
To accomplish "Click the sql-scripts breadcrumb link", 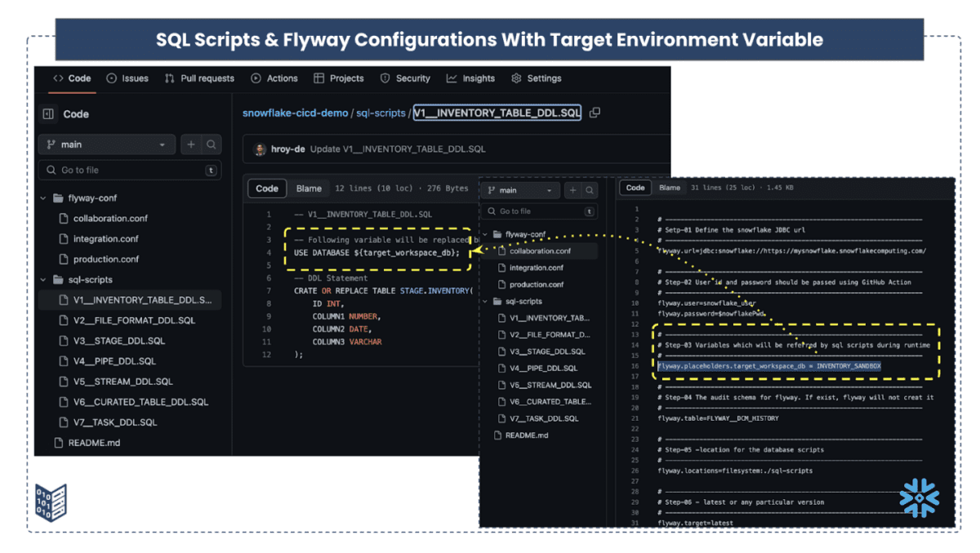I will (x=381, y=113).
